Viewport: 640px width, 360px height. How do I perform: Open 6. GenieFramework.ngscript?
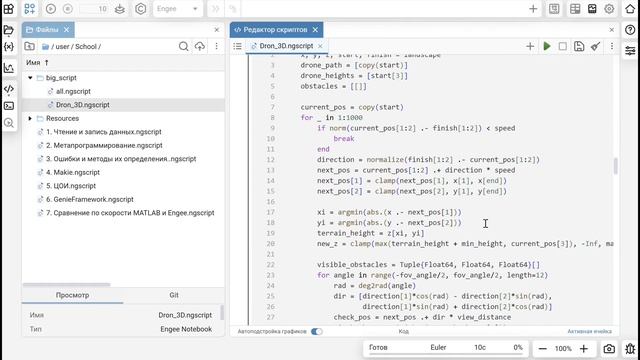90,199
